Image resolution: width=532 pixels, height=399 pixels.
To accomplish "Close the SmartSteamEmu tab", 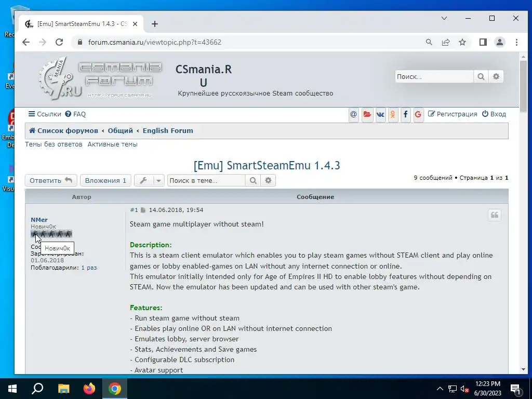I will [135, 24].
